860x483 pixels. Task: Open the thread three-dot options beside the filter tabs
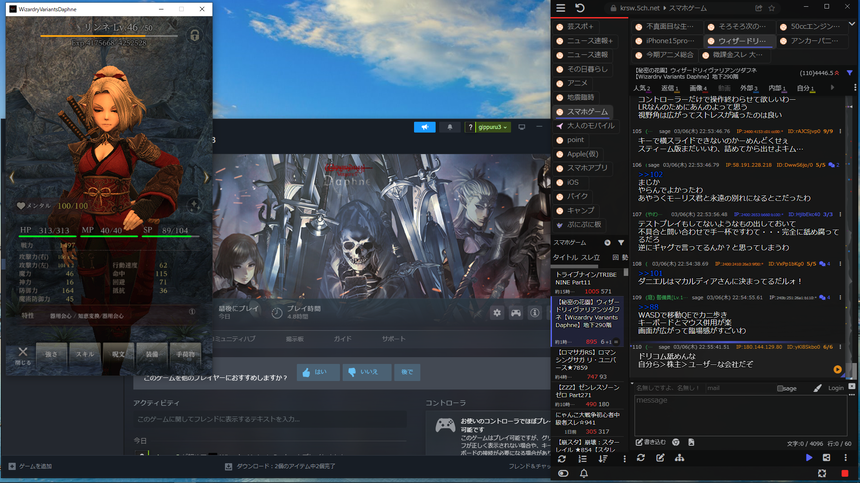click(855, 88)
